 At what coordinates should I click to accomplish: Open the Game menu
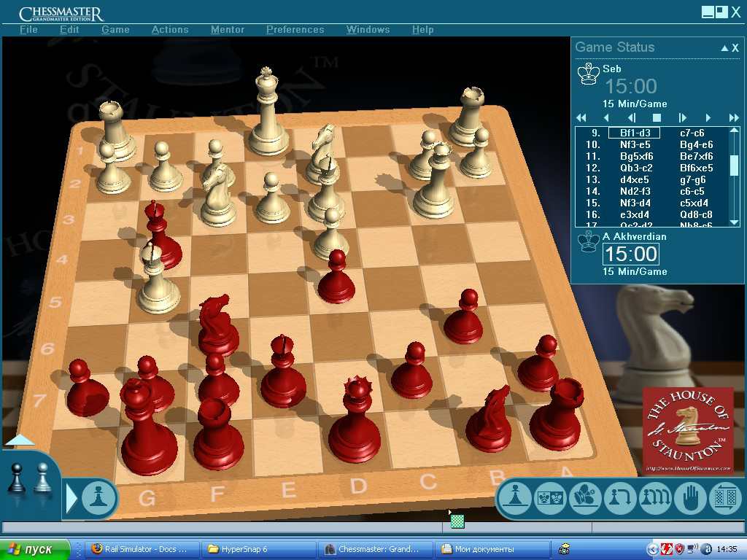[x=115, y=29]
